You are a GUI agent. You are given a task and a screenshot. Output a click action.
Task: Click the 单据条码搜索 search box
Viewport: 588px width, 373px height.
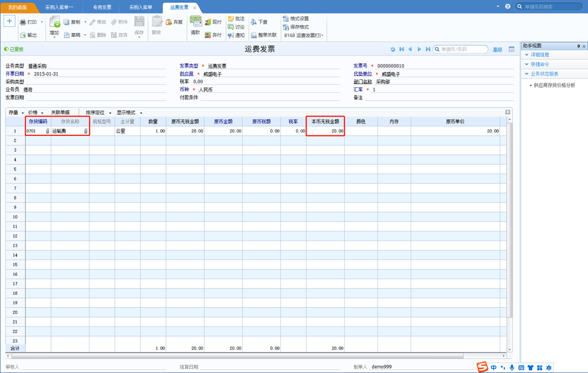pos(550,7)
